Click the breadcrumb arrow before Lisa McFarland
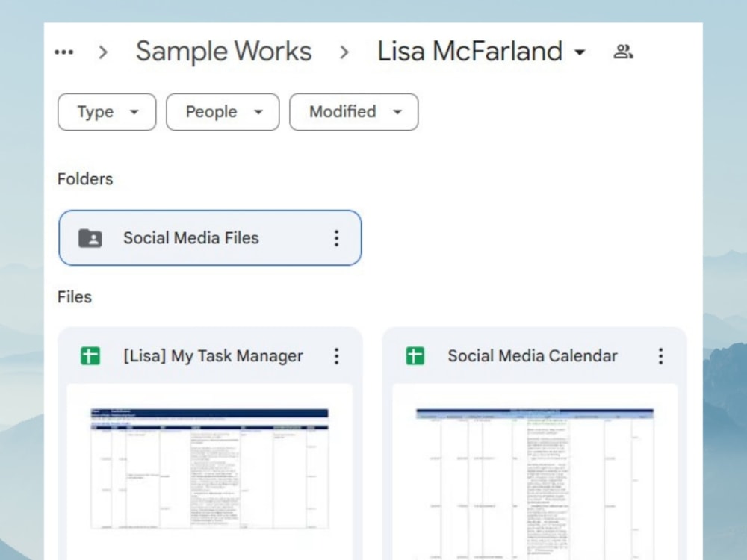The height and width of the screenshot is (560, 747). tap(344, 52)
